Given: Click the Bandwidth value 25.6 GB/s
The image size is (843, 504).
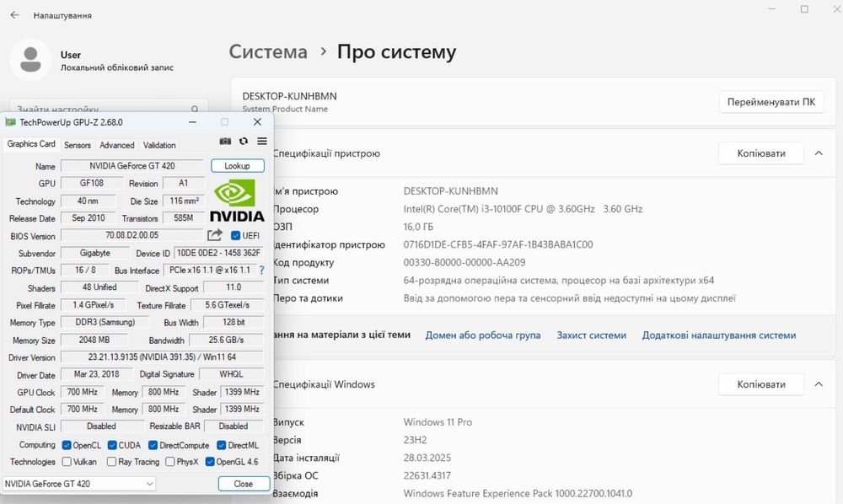Looking at the screenshot, I should (226, 340).
